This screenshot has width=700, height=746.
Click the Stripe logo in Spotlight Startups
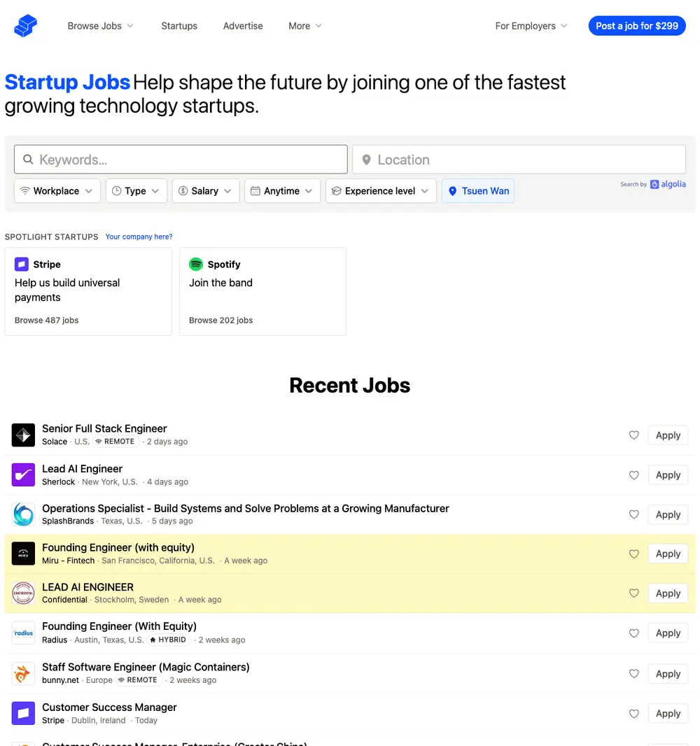point(22,264)
